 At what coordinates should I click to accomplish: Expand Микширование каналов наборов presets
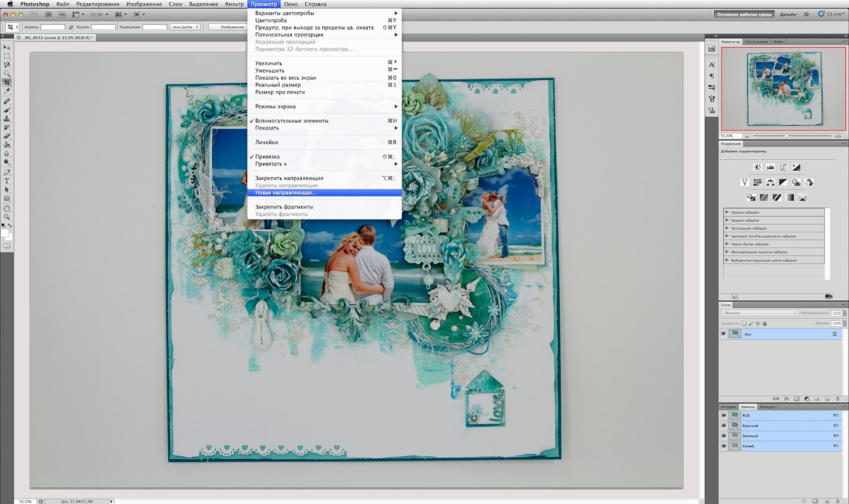coord(727,252)
